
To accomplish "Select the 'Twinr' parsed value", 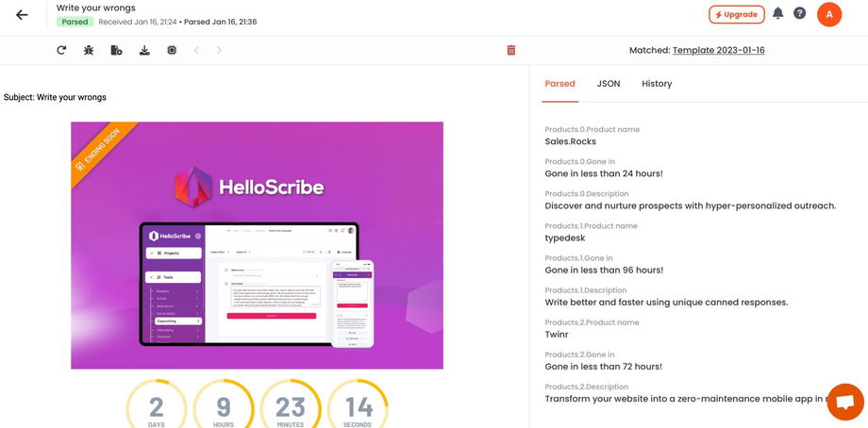I will pos(557,335).
